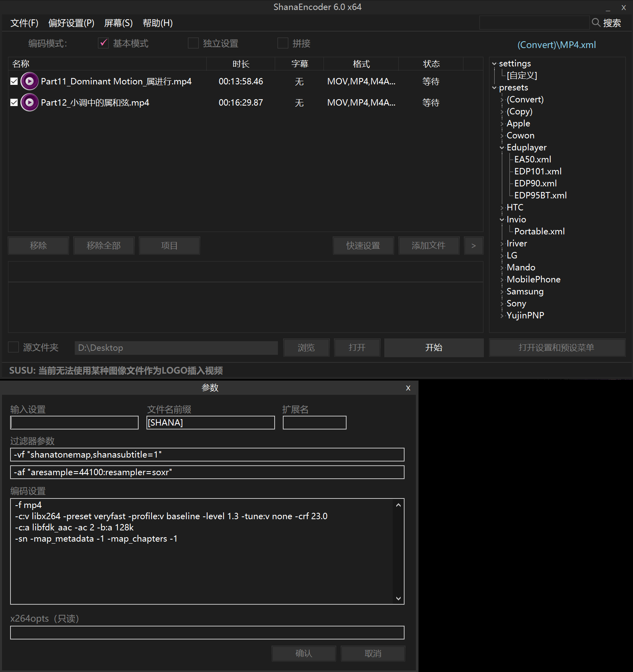Viewport: 633px width, 672px height.
Task: Click play icon for Part12 file
Action: tap(29, 102)
